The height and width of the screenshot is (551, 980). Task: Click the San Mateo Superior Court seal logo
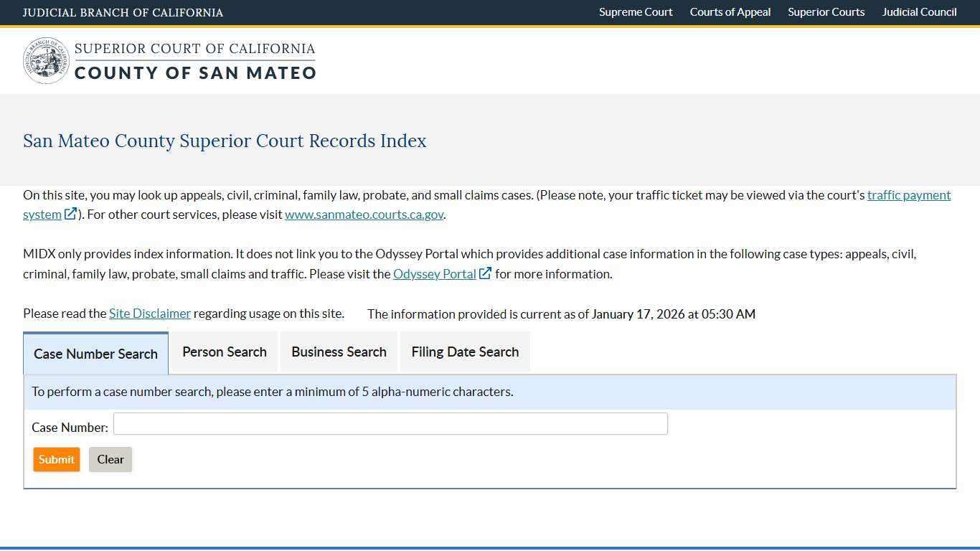pos(46,60)
